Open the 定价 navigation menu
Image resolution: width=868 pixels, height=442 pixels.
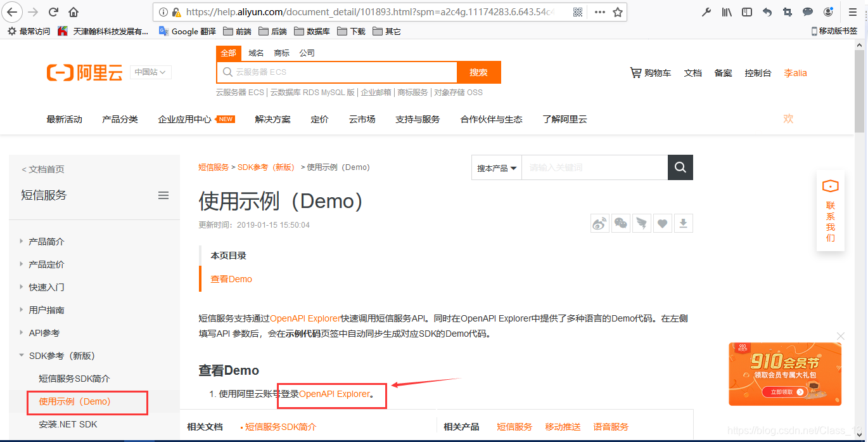point(320,119)
